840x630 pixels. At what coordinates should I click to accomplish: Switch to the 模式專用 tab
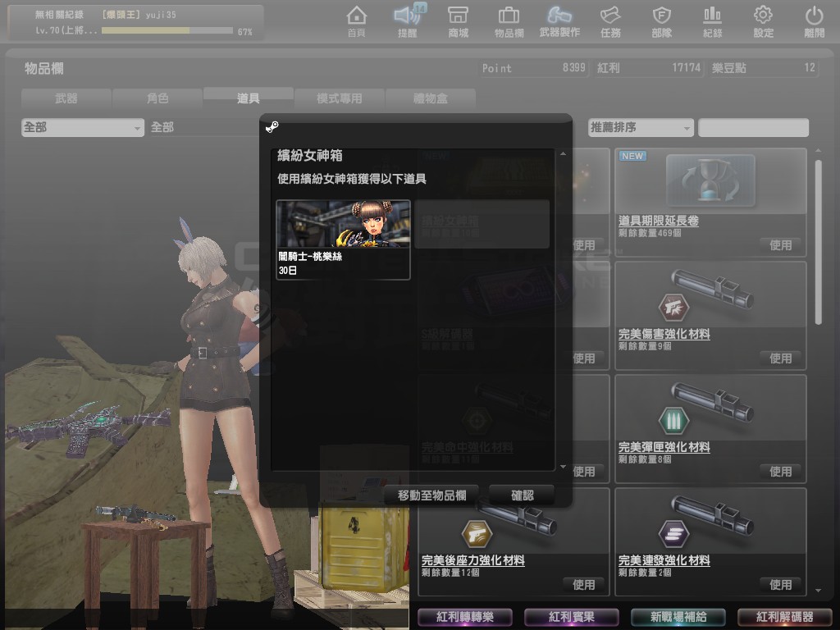[x=339, y=98]
